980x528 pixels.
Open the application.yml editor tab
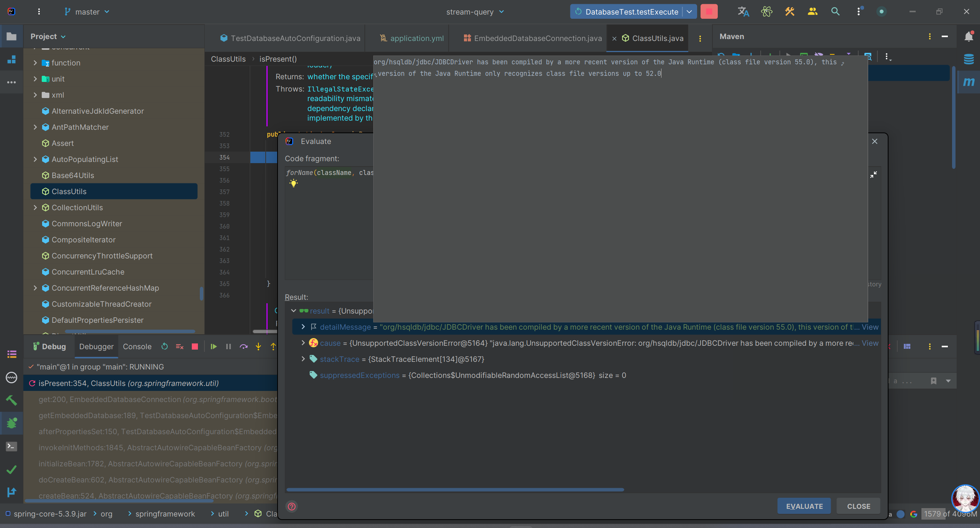(416, 38)
